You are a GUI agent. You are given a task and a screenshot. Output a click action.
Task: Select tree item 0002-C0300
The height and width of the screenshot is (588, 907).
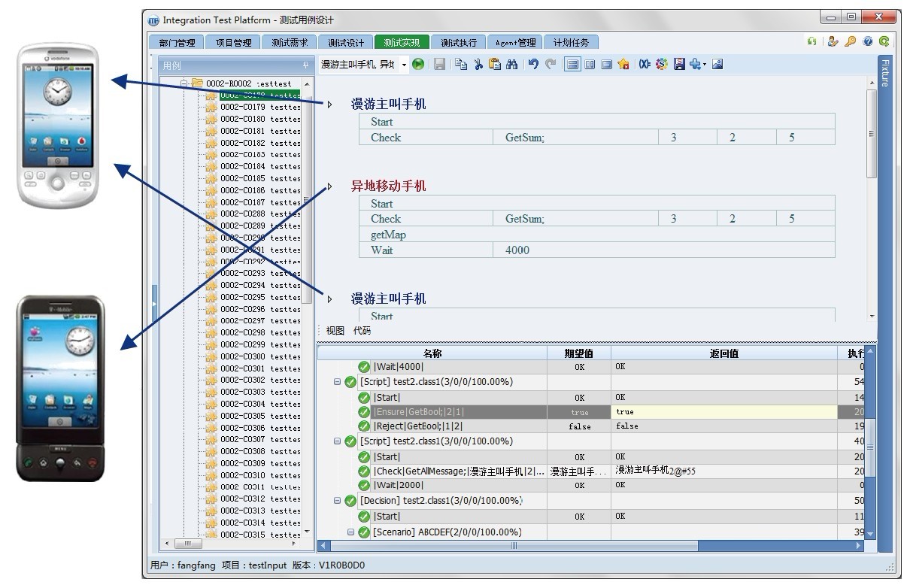(x=252, y=356)
